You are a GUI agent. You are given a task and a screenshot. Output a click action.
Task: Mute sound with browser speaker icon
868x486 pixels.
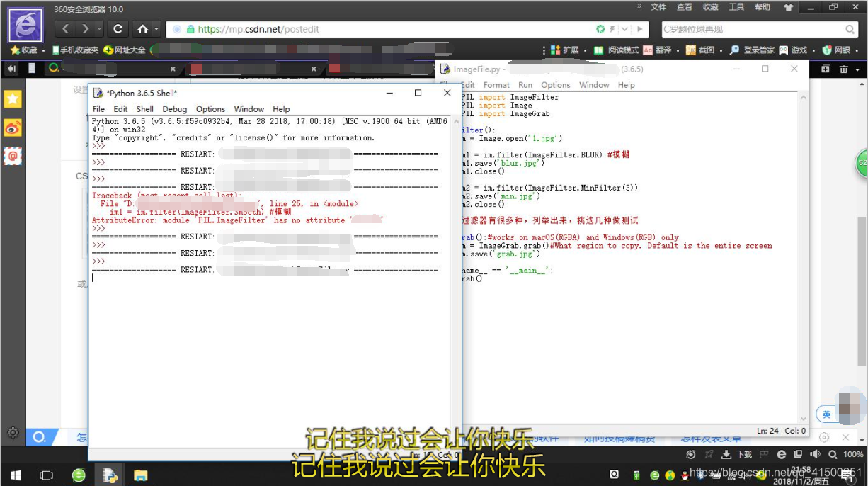pyautogui.click(x=816, y=454)
